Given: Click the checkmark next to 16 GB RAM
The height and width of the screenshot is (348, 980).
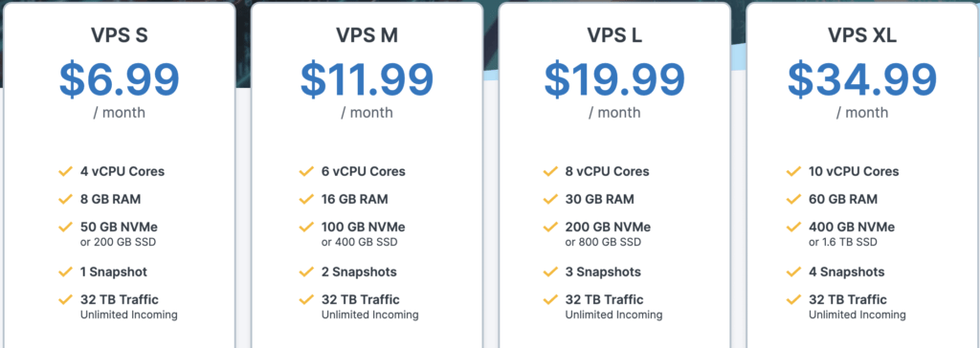Looking at the screenshot, I should pyautogui.click(x=306, y=199).
